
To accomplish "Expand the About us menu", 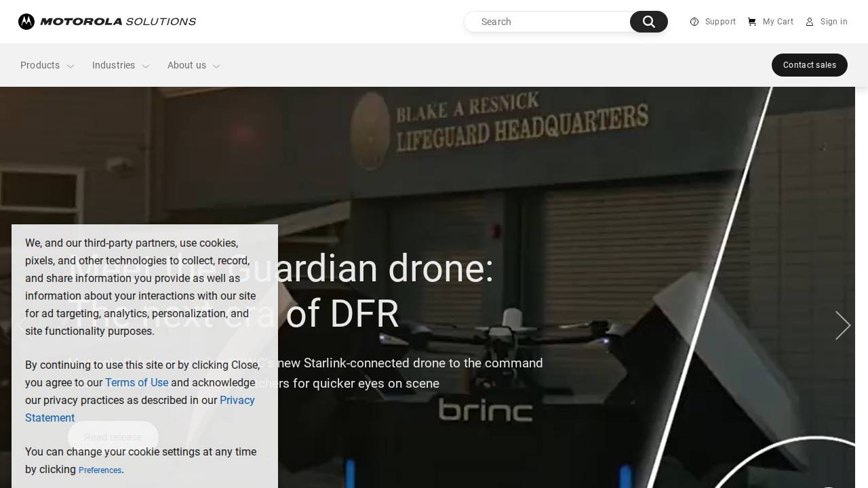I will [x=216, y=66].
